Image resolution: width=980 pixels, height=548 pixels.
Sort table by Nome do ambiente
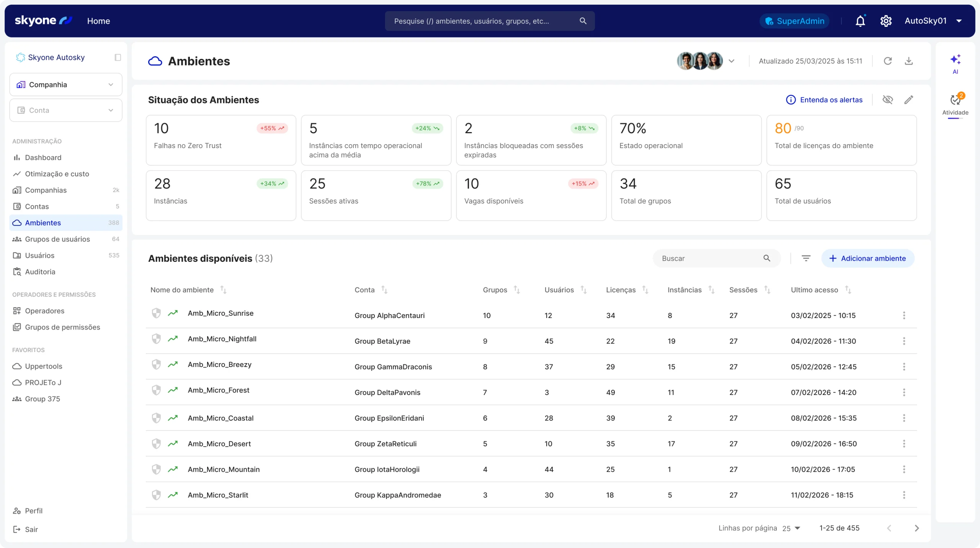coord(223,290)
